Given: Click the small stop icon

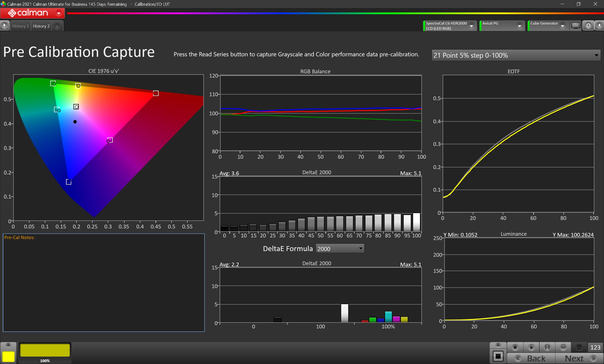Looking at the screenshot, I should (x=515, y=347).
